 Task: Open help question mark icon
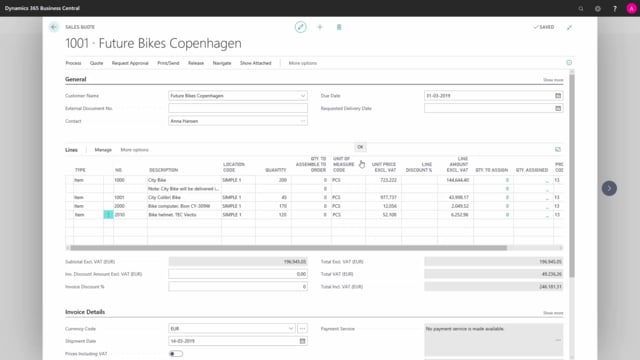(615, 9)
